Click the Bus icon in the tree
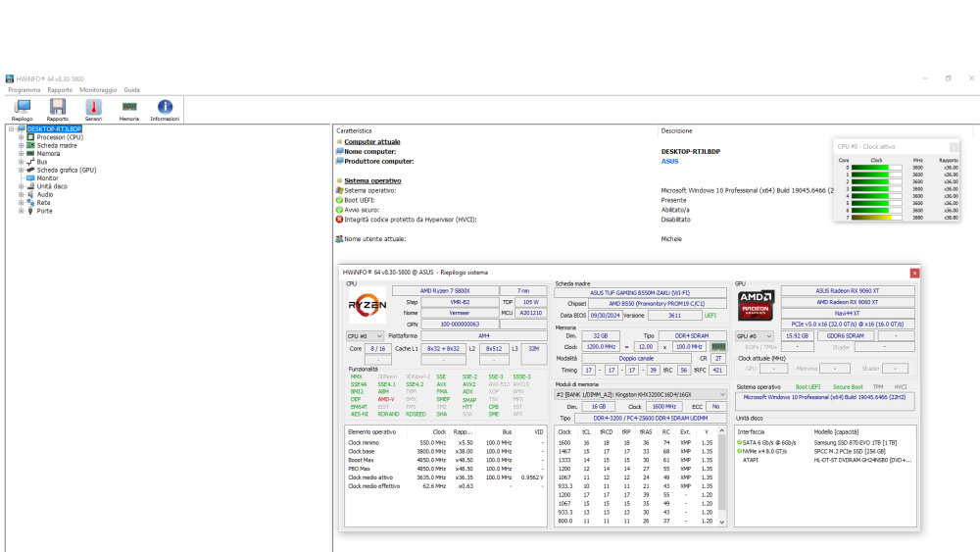The height and width of the screenshot is (552, 980). click(x=30, y=162)
